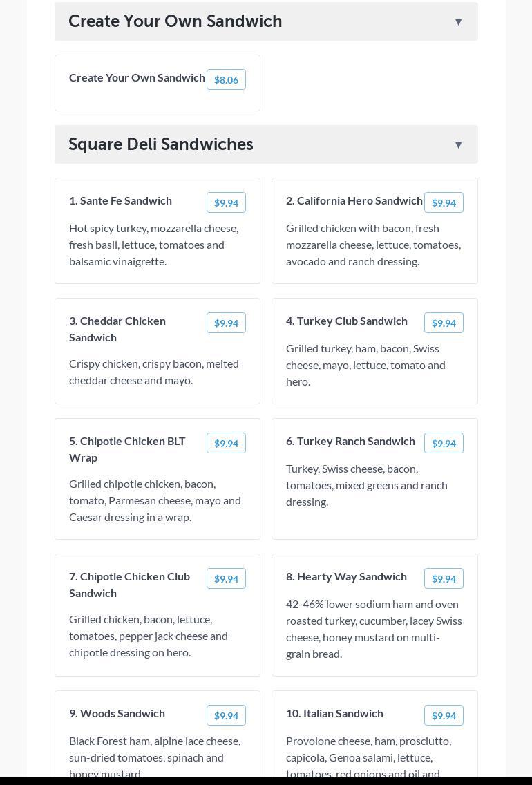This screenshot has width=532, height=785.
Task: Collapse the Create Your Own Sandwich section
Action: pyautogui.click(x=458, y=22)
